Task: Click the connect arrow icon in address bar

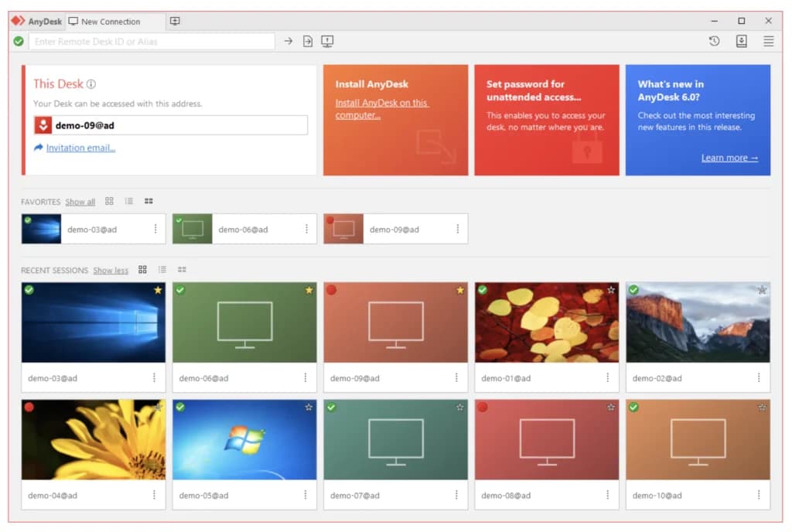Action: tap(288, 41)
